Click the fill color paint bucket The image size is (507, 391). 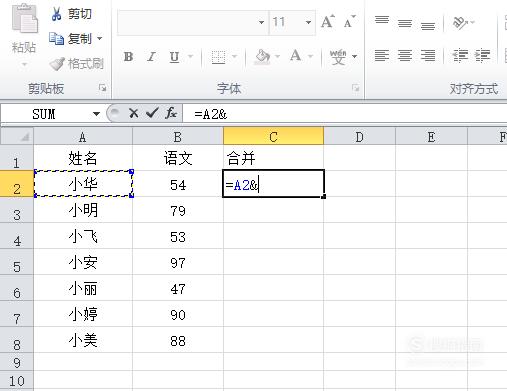[x=262, y=57]
